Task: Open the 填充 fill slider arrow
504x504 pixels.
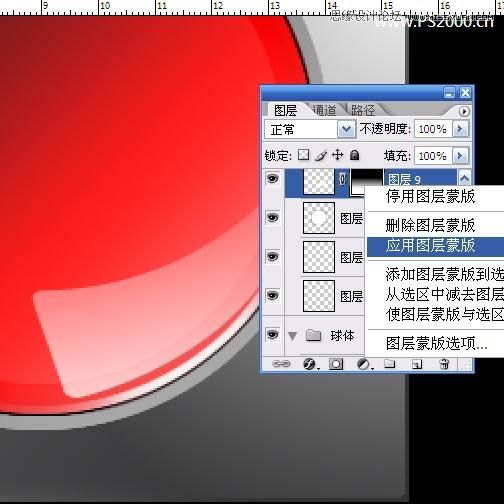Action: [x=460, y=155]
